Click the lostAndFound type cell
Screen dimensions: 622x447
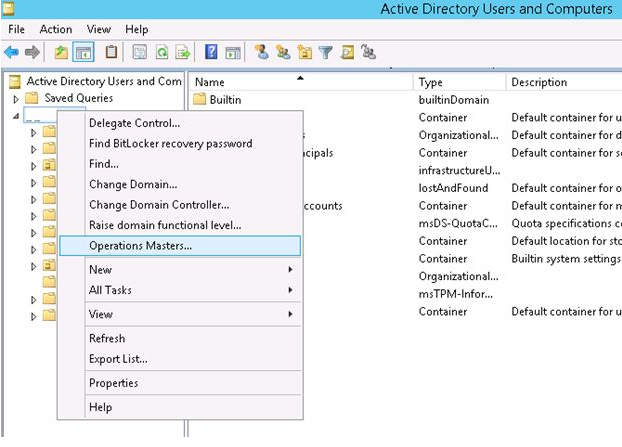click(x=453, y=188)
